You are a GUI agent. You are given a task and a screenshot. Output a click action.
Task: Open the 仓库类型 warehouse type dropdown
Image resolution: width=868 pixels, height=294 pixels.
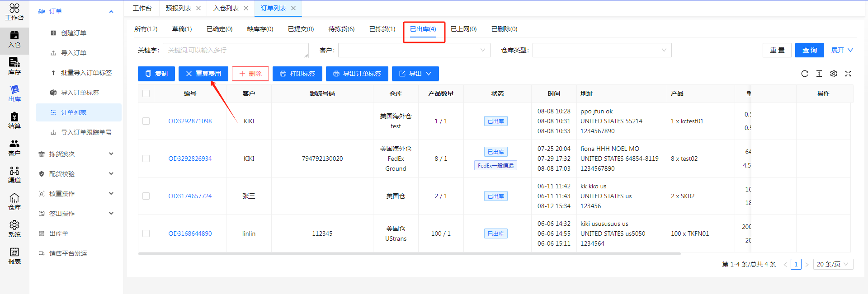[x=601, y=50]
